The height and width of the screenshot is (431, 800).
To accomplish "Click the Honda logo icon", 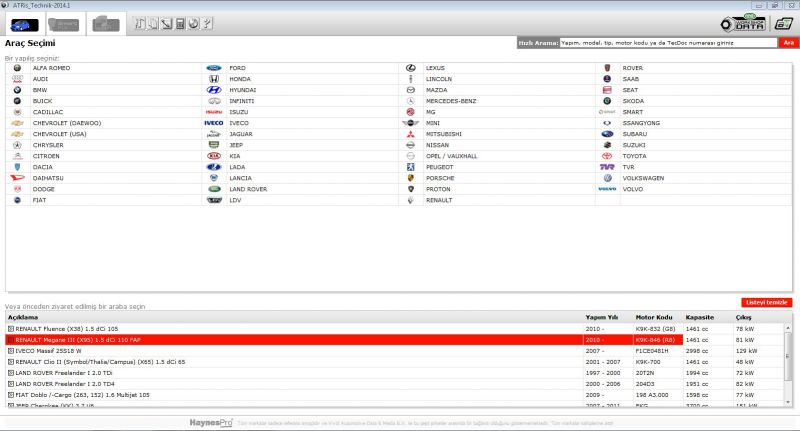I will click(214, 79).
